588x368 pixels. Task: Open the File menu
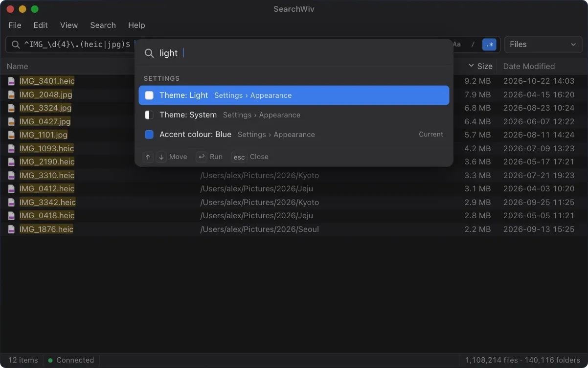[x=15, y=25]
